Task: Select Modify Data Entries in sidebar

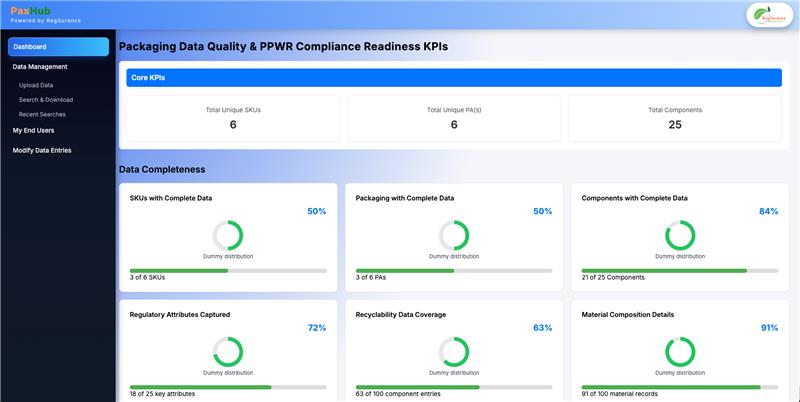Action: (x=42, y=150)
